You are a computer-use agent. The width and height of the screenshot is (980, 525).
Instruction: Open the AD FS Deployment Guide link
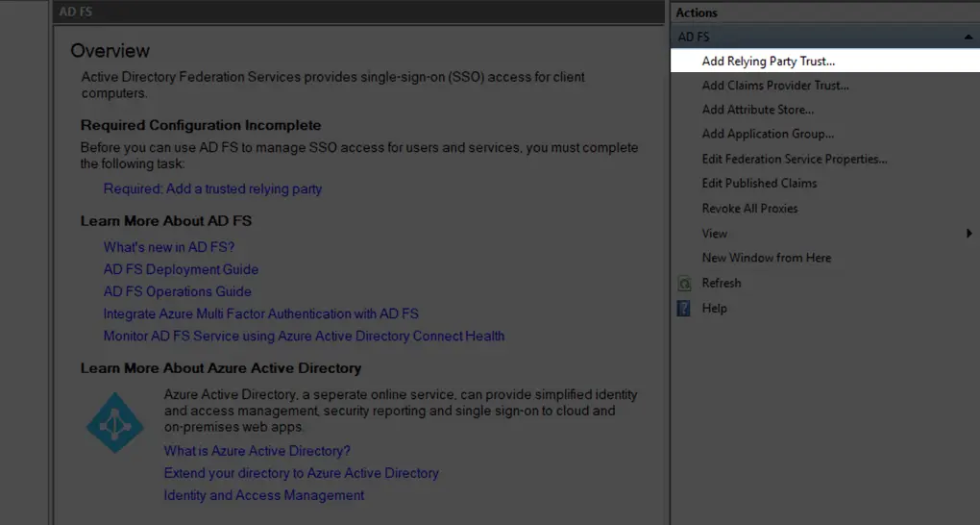pyautogui.click(x=181, y=269)
